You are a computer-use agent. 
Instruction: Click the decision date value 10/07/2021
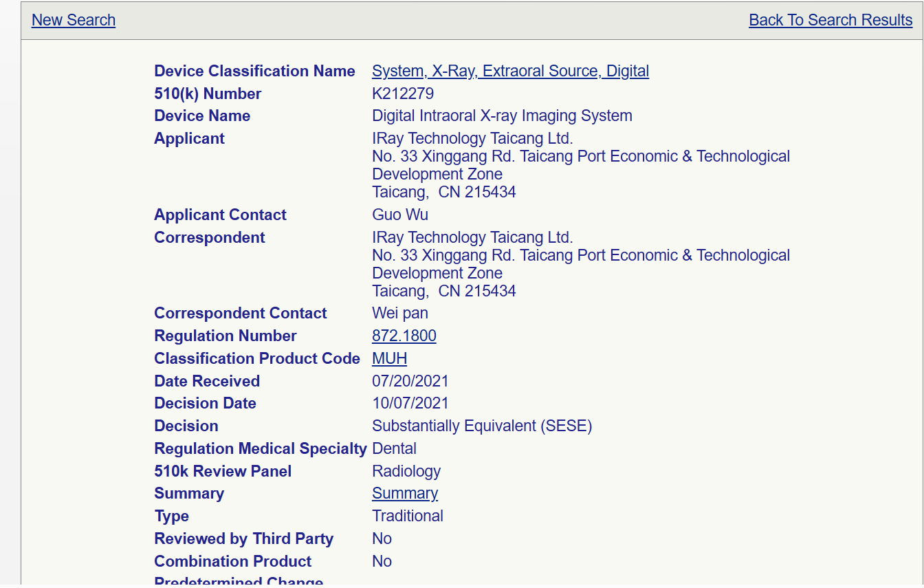click(x=410, y=403)
